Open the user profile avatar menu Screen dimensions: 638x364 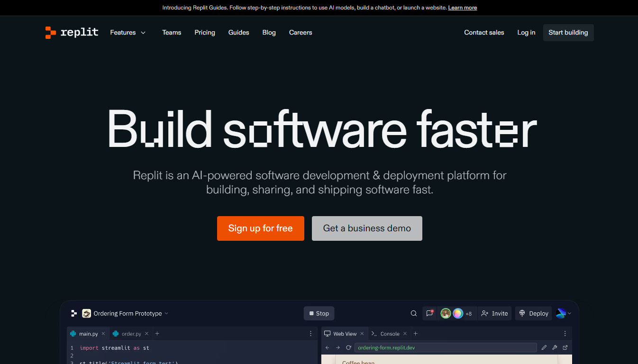(564, 313)
